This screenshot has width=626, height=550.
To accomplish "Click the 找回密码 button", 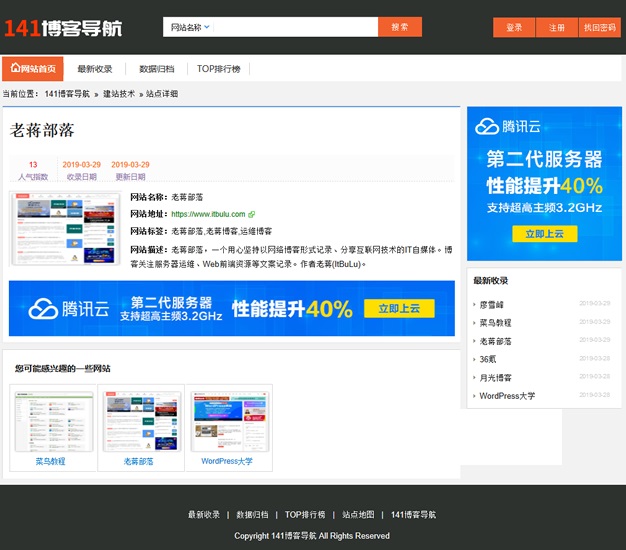I will [600, 28].
